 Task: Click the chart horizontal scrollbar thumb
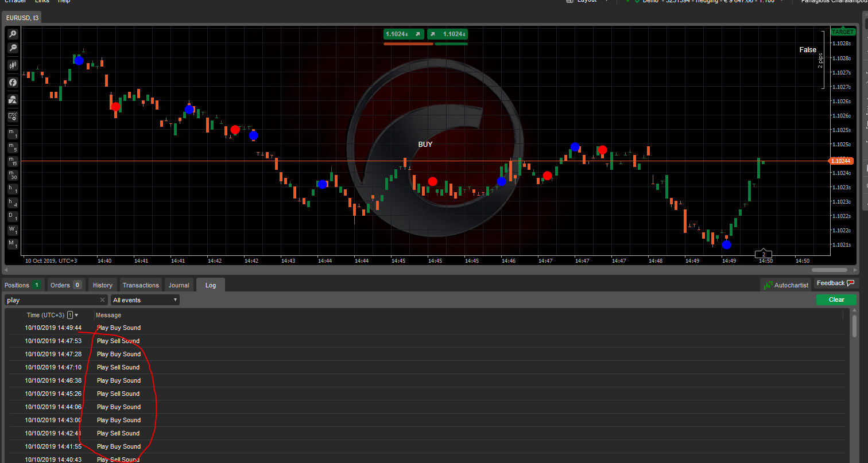[x=830, y=270]
